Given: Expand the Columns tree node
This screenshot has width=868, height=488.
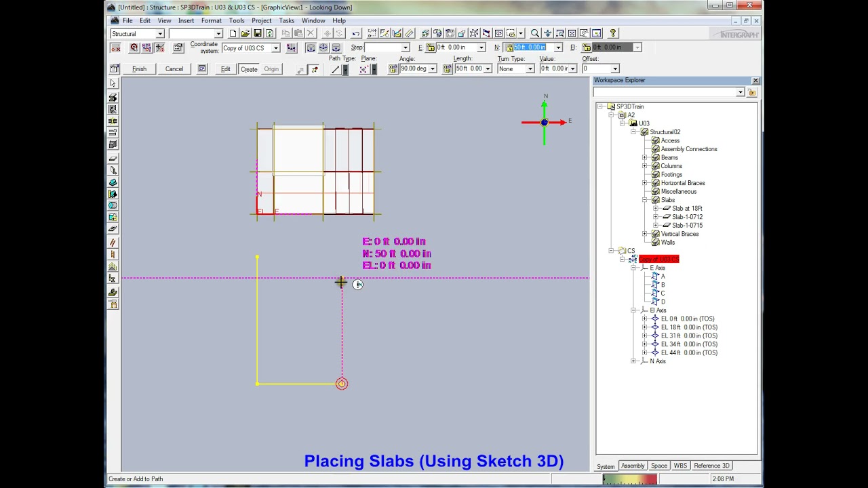Looking at the screenshot, I should click(x=645, y=166).
